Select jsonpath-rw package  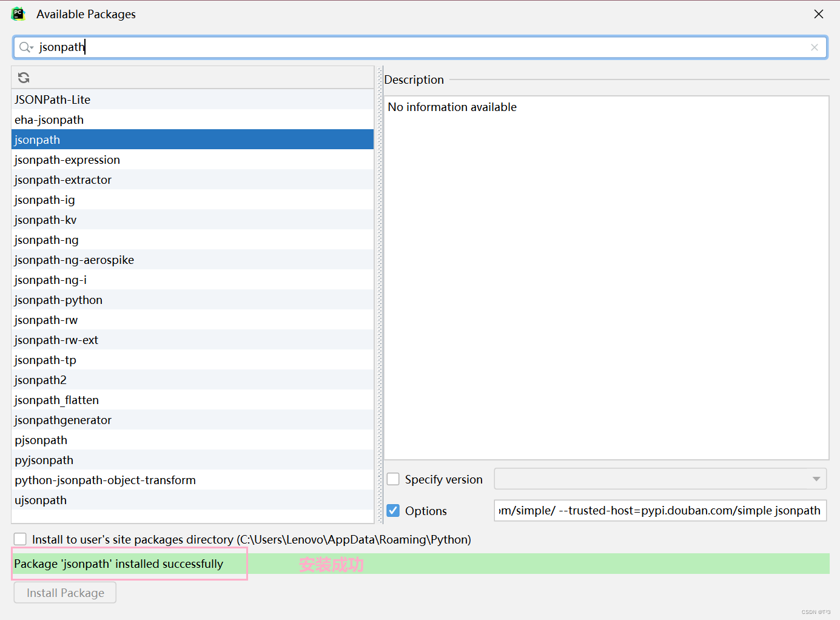click(192, 320)
